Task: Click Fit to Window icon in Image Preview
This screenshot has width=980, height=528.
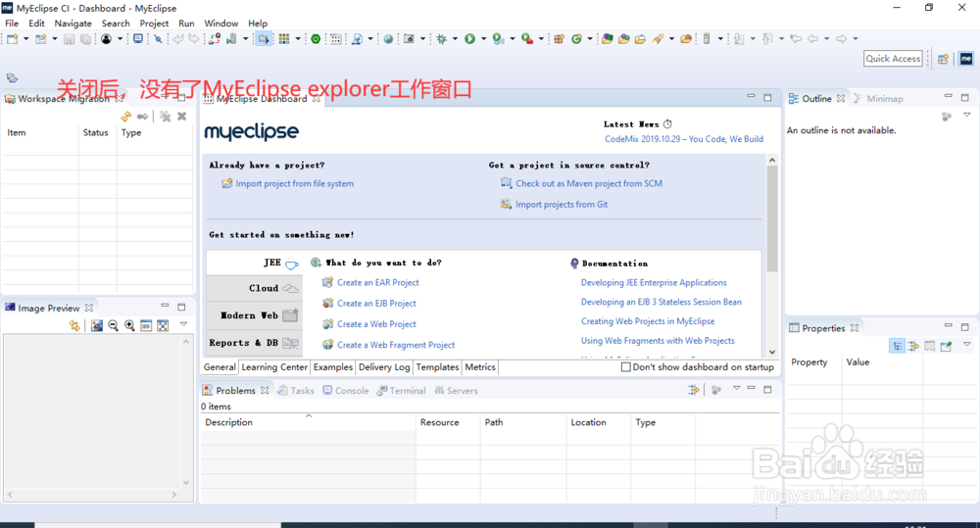Action: pyautogui.click(x=163, y=325)
